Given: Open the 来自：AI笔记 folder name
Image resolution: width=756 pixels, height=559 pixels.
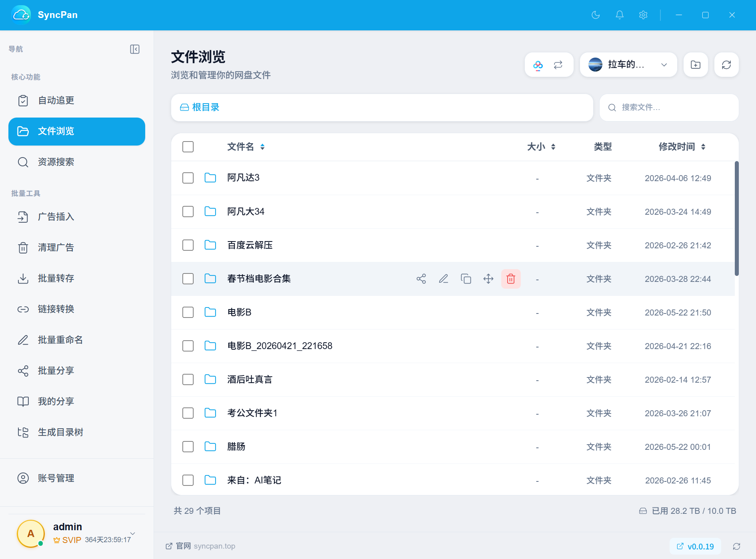Looking at the screenshot, I should click(x=254, y=480).
